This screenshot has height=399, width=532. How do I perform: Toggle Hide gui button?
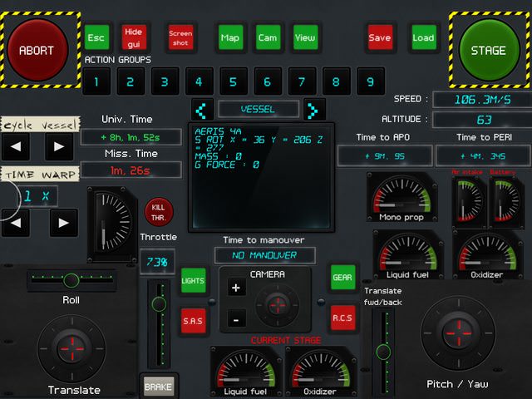click(134, 37)
